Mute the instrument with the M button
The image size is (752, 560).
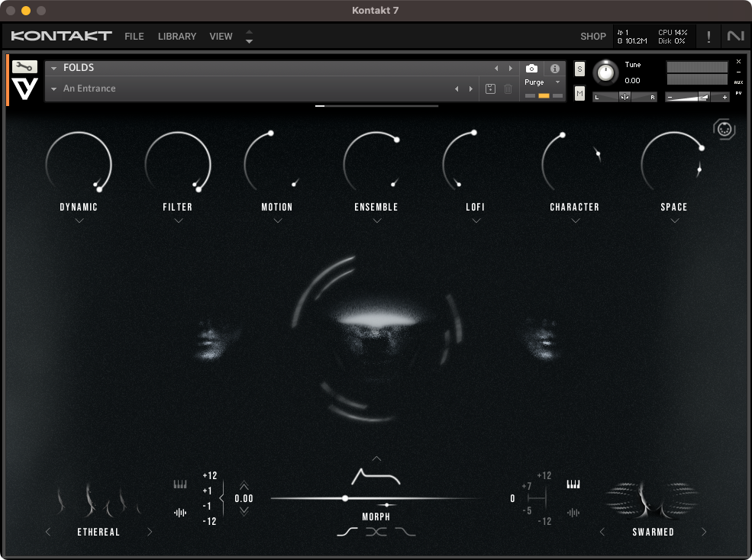coord(579,93)
